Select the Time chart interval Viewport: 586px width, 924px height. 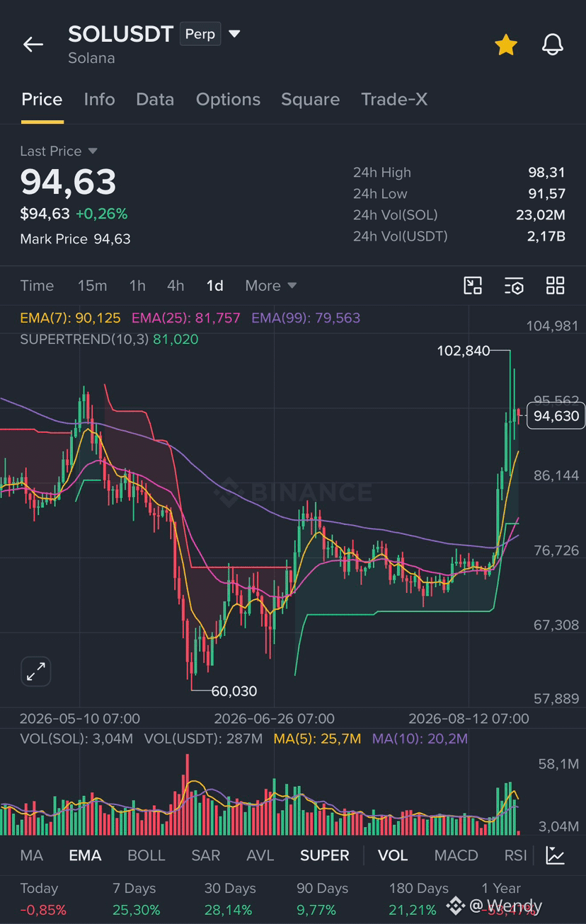point(37,285)
